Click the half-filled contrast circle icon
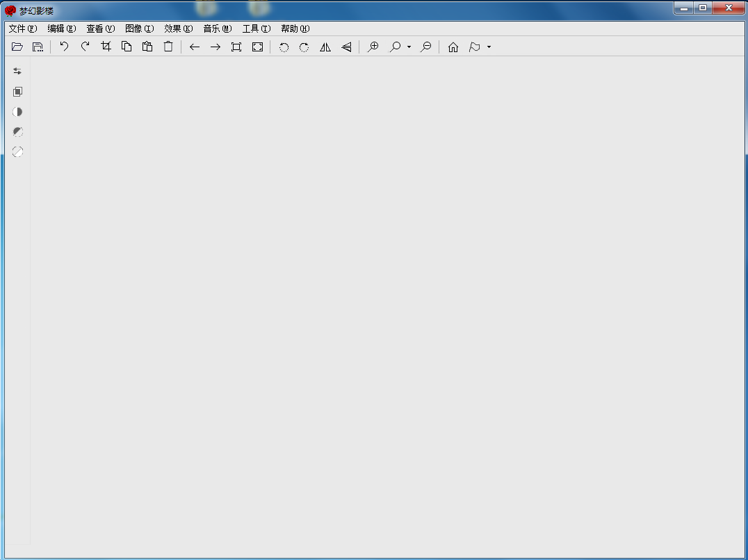The height and width of the screenshot is (560, 748). [17, 112]
